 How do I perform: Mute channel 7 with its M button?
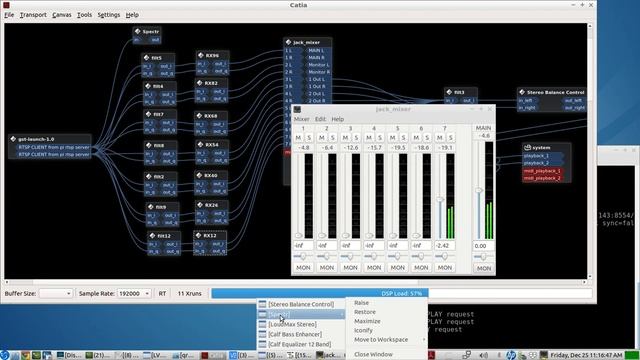(x=440, y=138)
